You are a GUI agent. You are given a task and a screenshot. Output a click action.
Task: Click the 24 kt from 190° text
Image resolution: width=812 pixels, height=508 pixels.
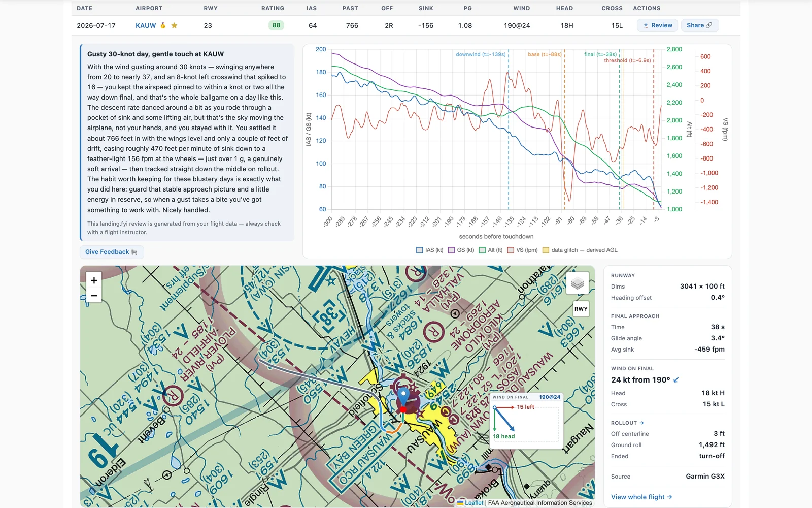pos(640,380)
